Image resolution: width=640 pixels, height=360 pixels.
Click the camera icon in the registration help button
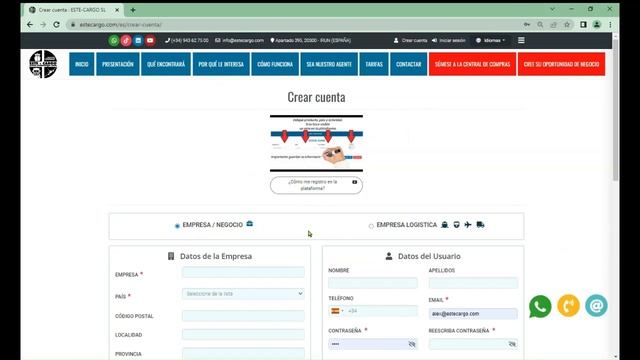click(355, 182)
